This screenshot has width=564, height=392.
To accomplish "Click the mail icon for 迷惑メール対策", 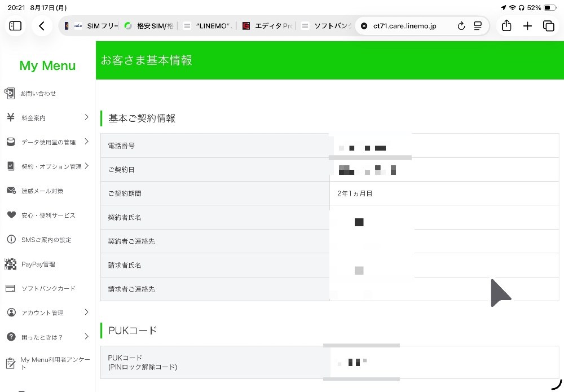I will pyautogui.click(x=11, y=191).
